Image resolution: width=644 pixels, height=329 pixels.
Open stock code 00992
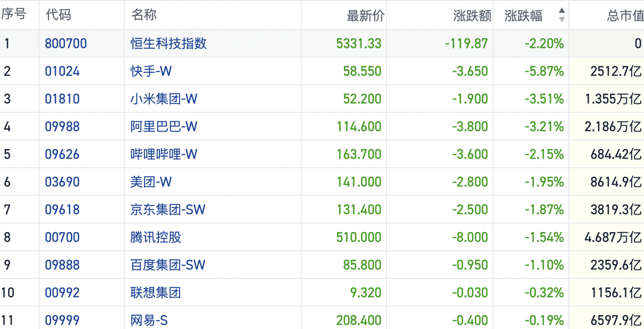(x=62, y=292)
